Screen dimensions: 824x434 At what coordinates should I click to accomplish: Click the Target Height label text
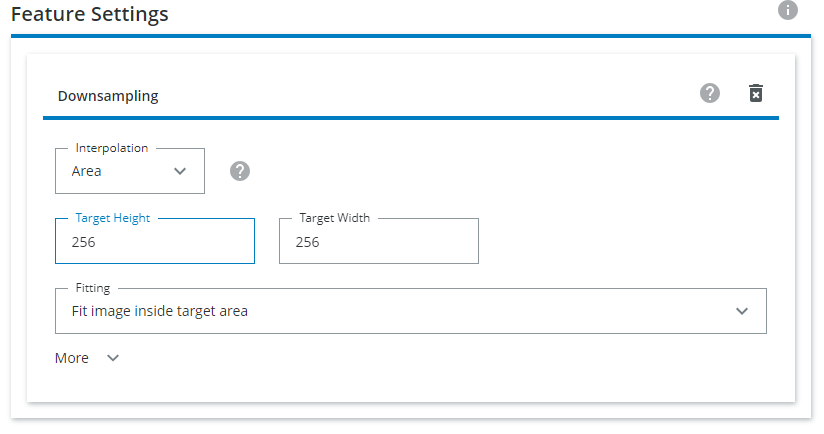(113, 218)
